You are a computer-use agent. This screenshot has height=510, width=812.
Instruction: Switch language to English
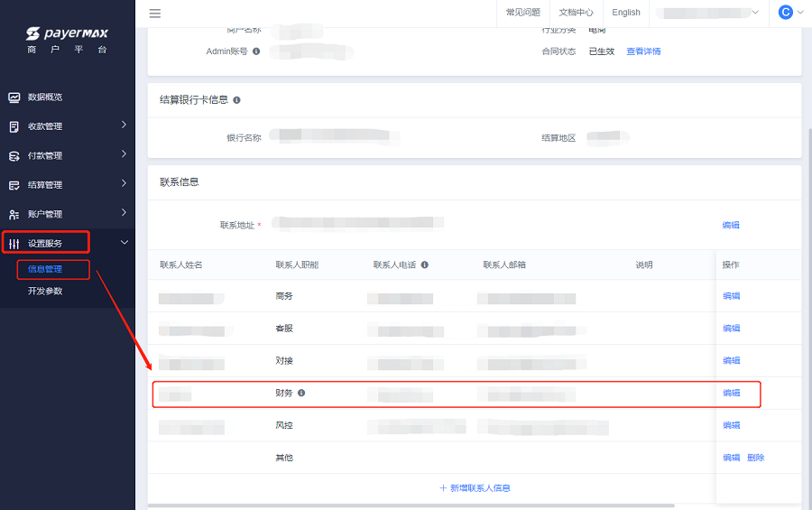click(x=626, y=13)
